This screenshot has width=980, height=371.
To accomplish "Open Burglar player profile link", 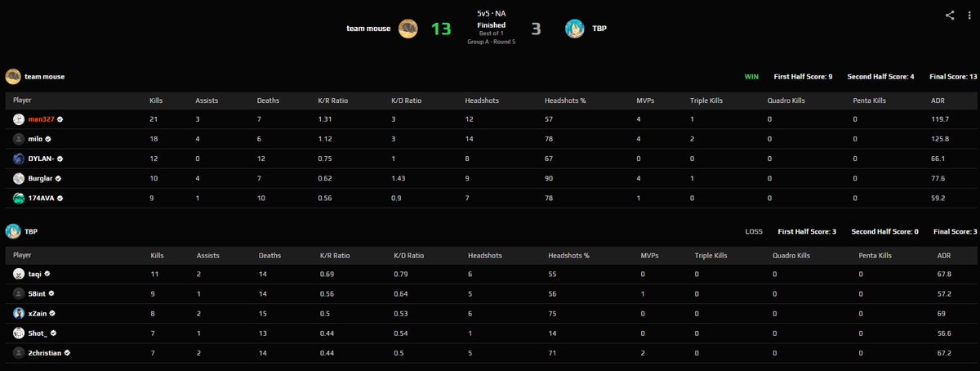I will pos(42,178).
